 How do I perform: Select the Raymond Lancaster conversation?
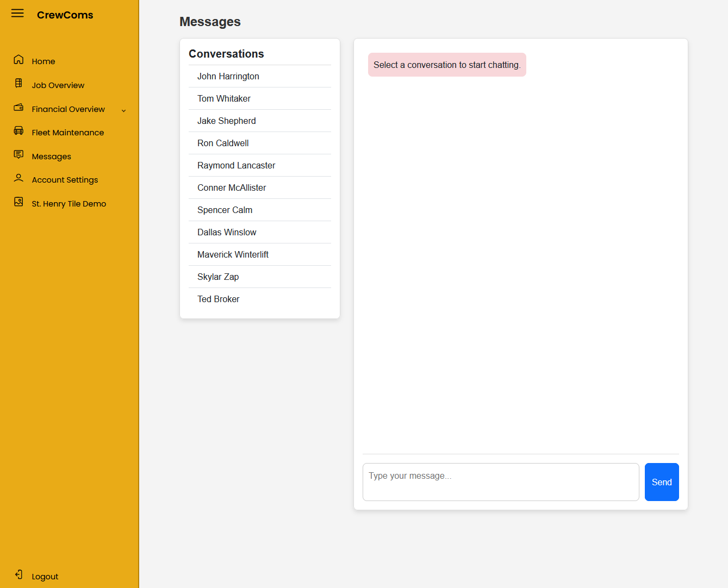point(236,166)
